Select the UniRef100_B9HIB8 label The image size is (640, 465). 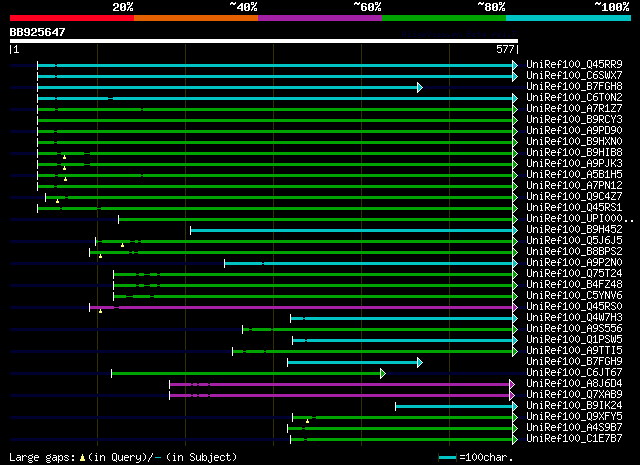574,153
